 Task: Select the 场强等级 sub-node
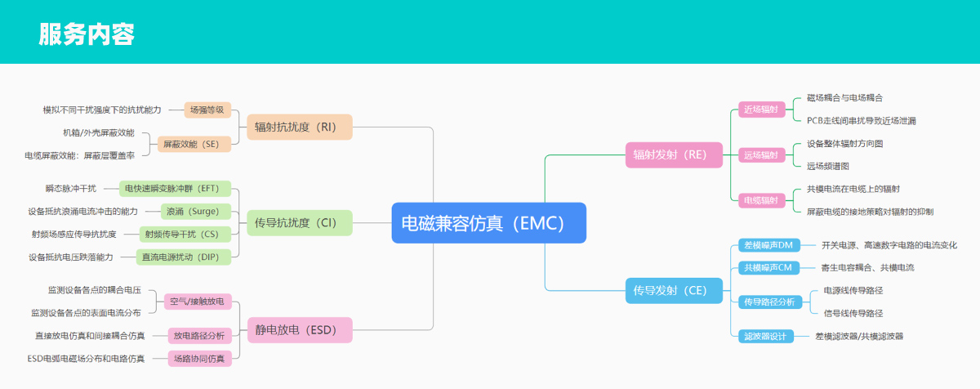click(208, 110)
